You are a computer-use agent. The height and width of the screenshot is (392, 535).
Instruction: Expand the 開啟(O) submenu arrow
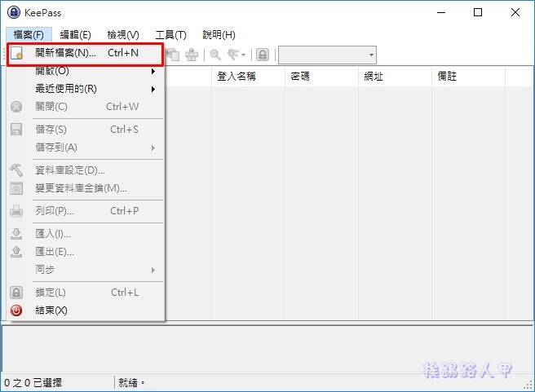coord(153,71)
